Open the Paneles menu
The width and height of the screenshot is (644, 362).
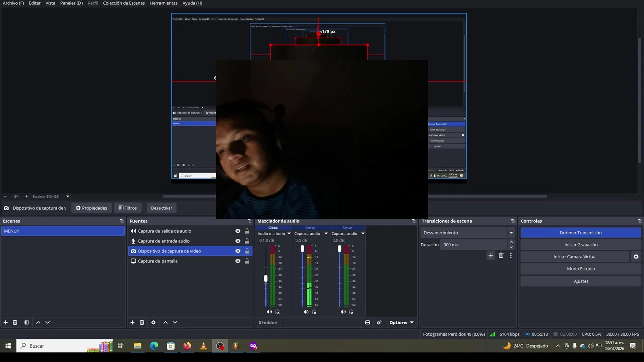71,3
